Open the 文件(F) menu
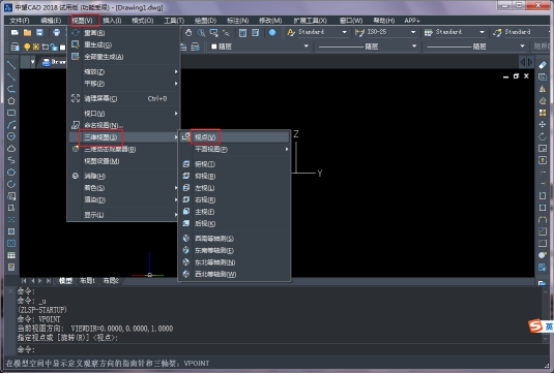Viewport: 554px width, 374px height. tap(20, 20)
